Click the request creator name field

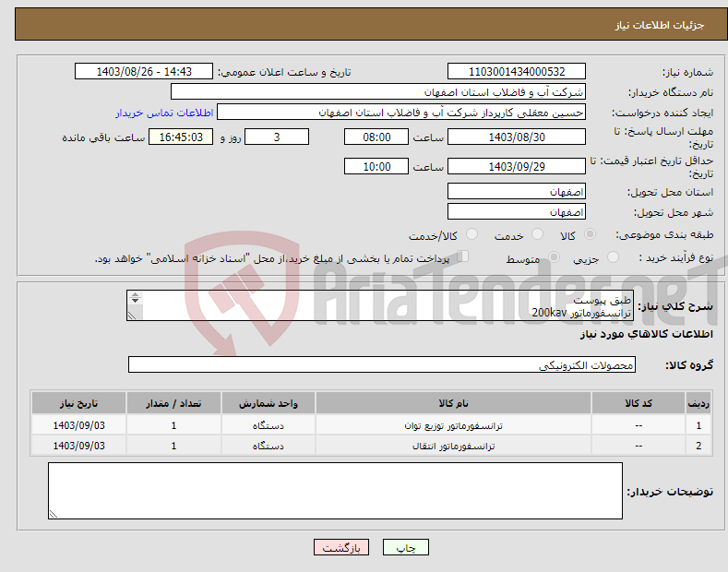(401, 112)
